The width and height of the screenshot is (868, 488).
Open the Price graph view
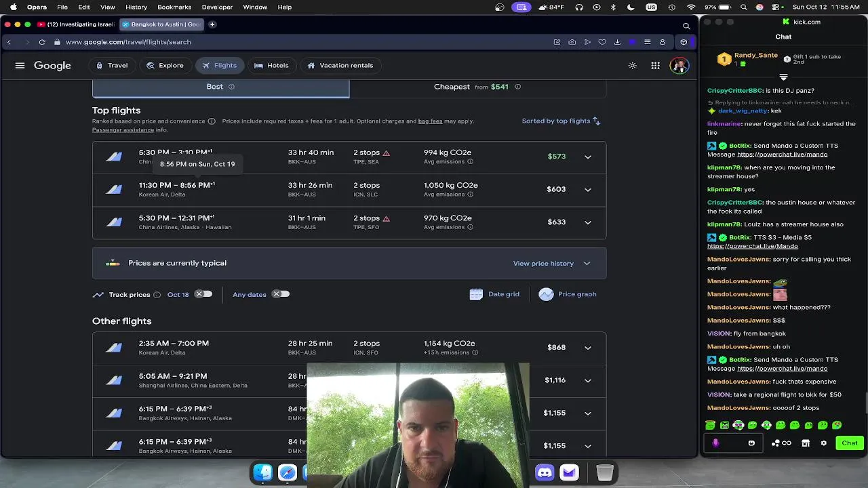[x=568, y=294]
